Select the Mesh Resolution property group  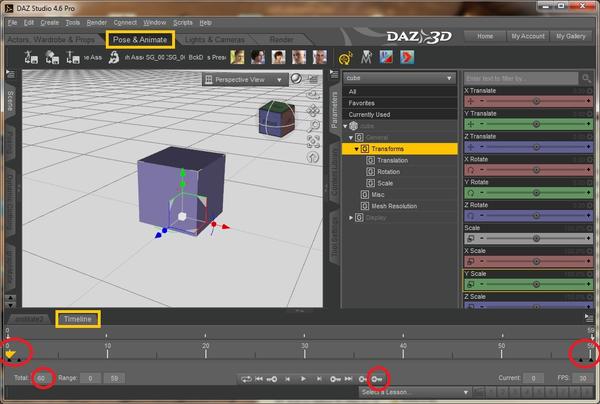coord(394,206)
